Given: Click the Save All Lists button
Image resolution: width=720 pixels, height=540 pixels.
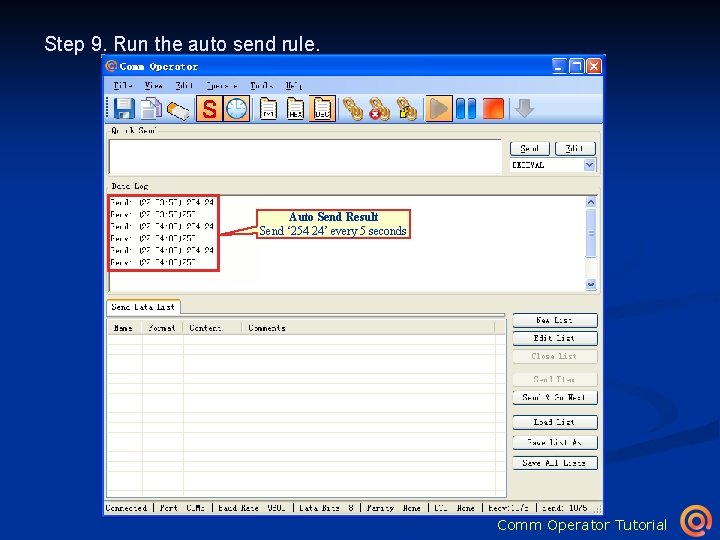Looking at the screenshot, I should [x=555, y=463].
